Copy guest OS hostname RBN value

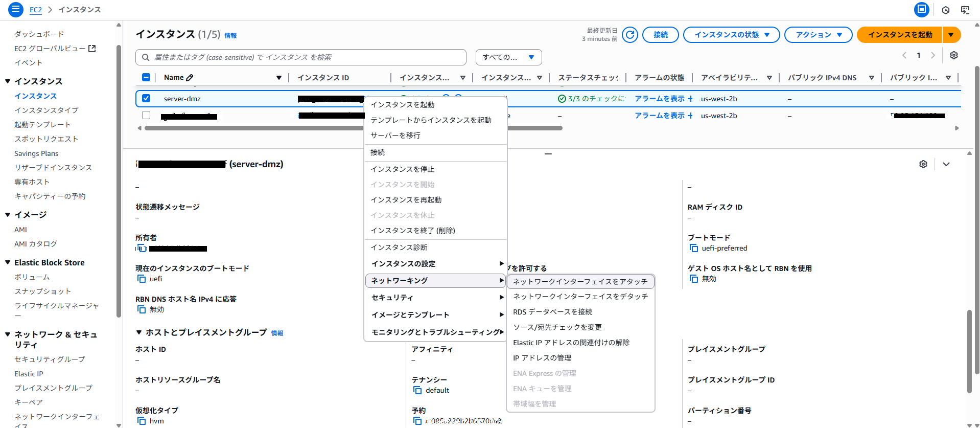(x=694, y=279)
